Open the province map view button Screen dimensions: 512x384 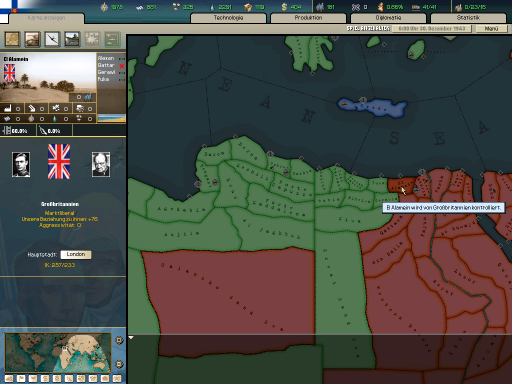point(12,39)
